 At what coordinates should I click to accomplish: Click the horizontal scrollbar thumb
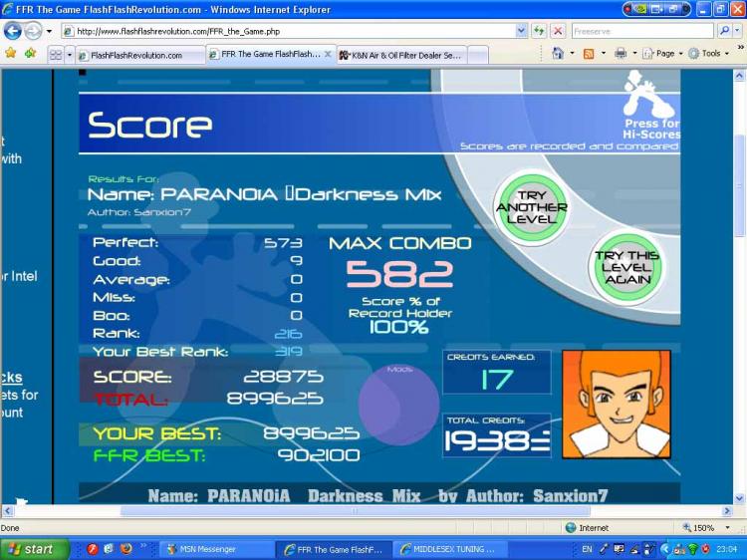(x=356, y=511)
